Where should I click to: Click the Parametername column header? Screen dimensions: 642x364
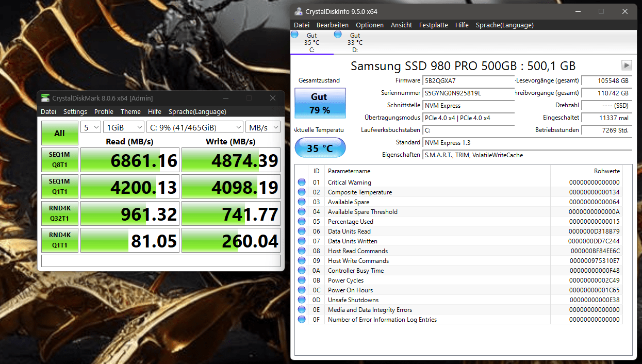[x=438, y=171]
